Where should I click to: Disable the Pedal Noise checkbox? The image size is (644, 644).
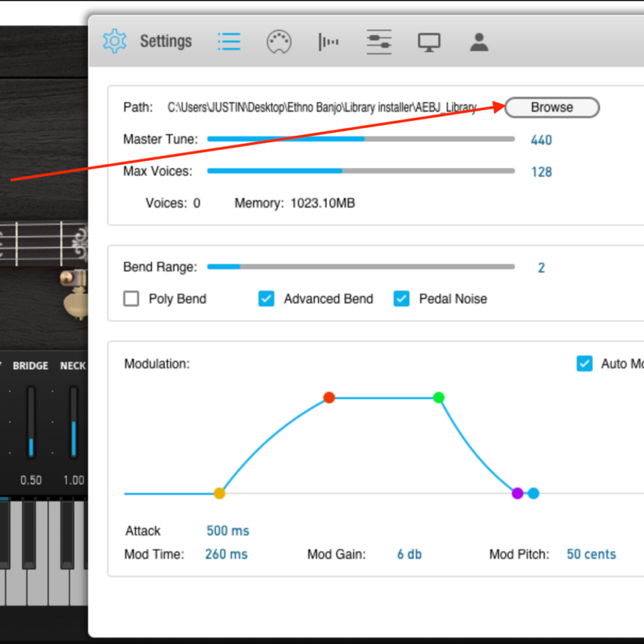click(x=401, y=299)
